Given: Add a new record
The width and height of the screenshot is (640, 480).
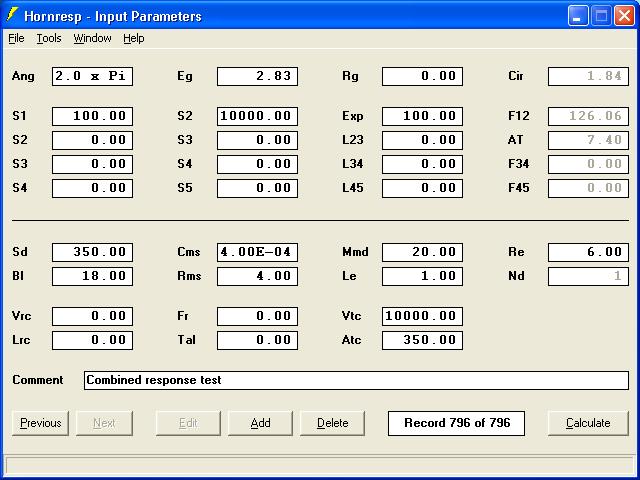Looking at the screenshot, I should coord(260,423).
